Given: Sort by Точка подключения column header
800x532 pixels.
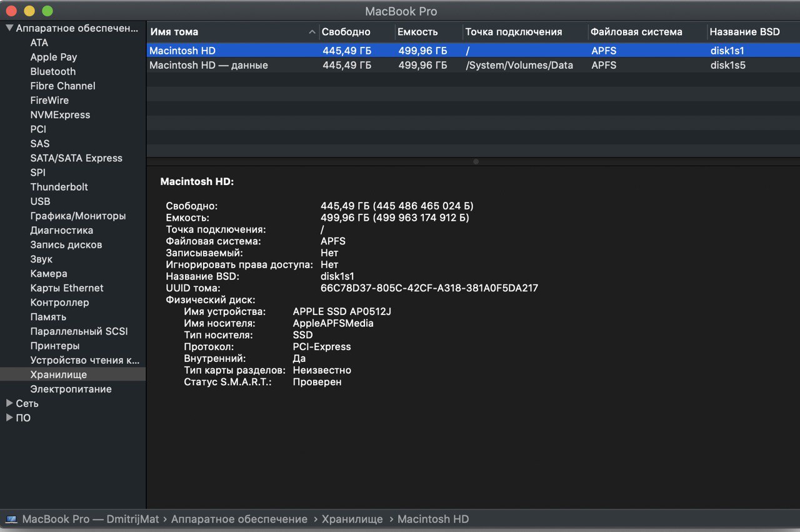Looking at the screenshot, I should [525, 32].
